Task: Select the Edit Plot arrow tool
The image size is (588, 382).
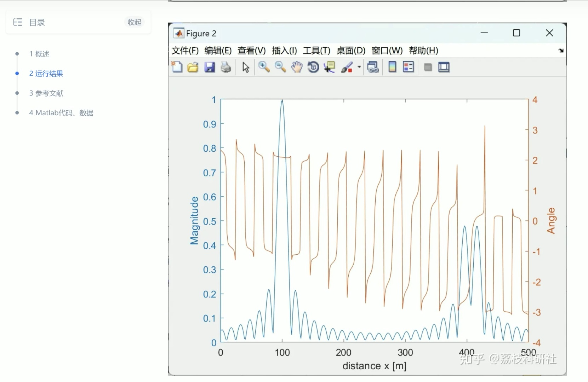Action: (246, 67)
